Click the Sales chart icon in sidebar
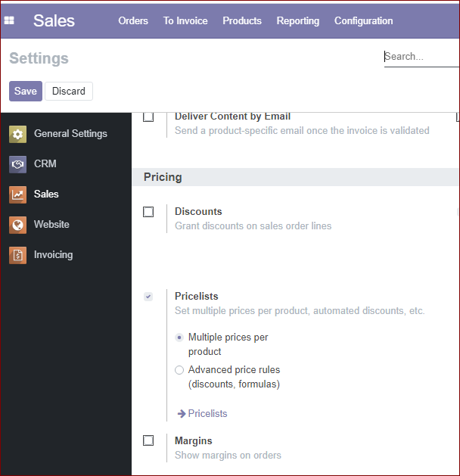The height and width of the screenshot is (476, 460). [x=17, y=194]
